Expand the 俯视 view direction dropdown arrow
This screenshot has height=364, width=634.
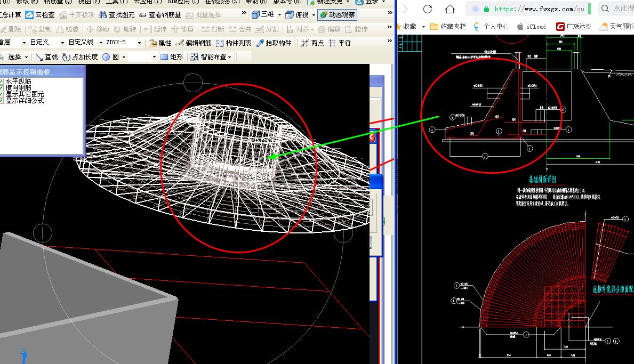tap(314, 14)
